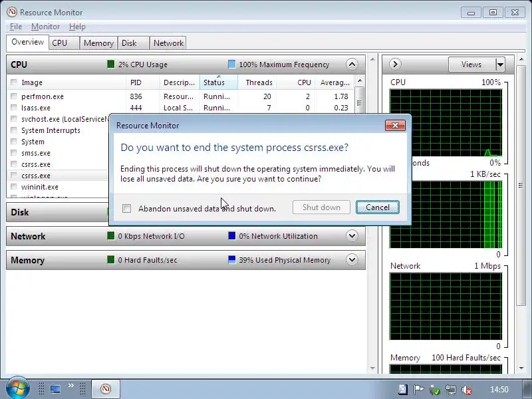The width and height of the screenshot is (532, 399).
Task: Switch to the Disk tab
Action: click(x=134, y=43)
